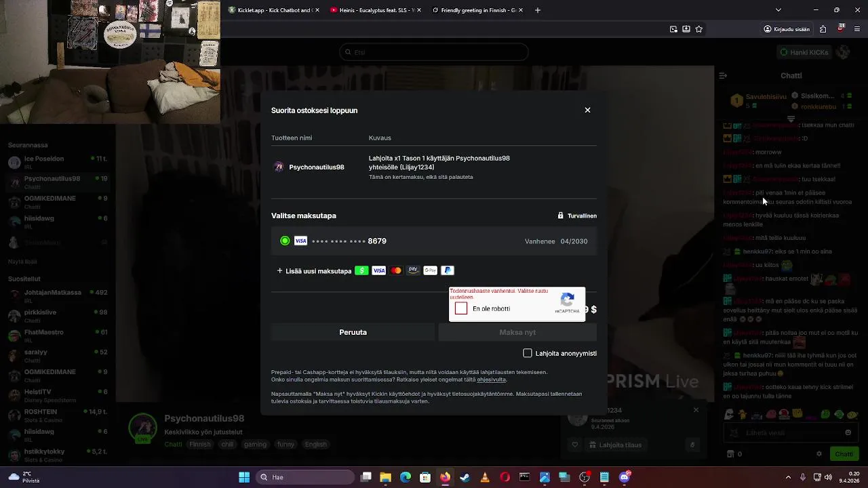Show hidden system tray icons
Image resolution: width=868 pixels, height=488 pixels.
click(x=788, y=477)
